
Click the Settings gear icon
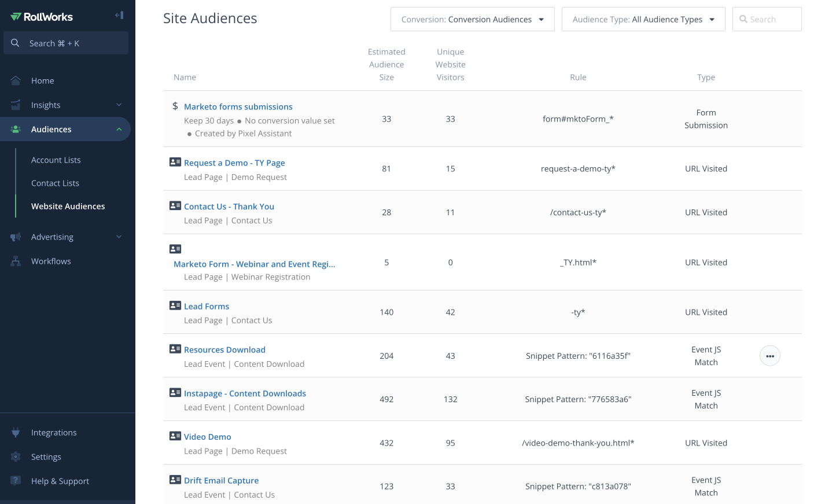pyautogui.click(x=16, y=457)
